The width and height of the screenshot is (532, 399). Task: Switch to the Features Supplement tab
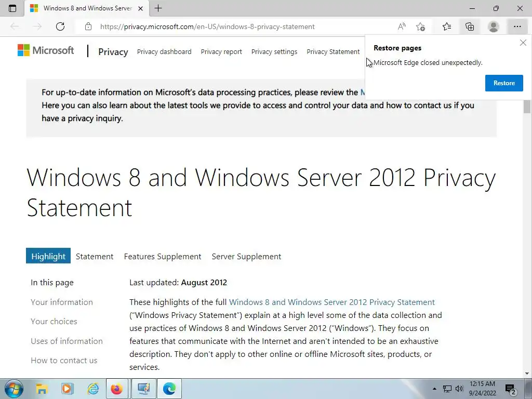[x=163, y=256]
